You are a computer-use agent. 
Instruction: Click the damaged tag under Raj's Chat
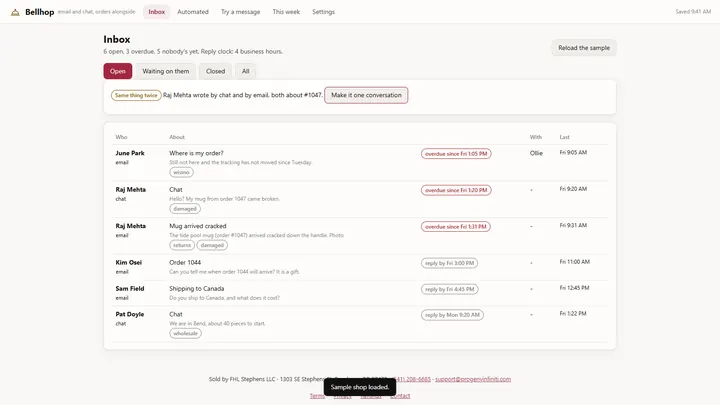point(185,208)
